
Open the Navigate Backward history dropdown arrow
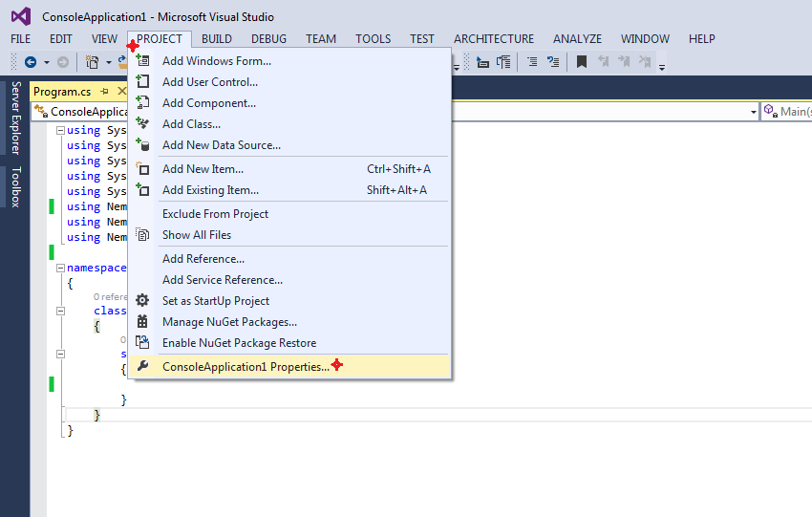coord(47,63)
